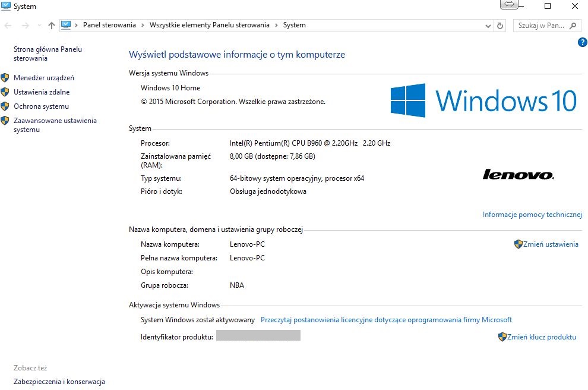The image size is (588, 390).
Task: Go up one level with the arrow icon
Action: point(51,25)
